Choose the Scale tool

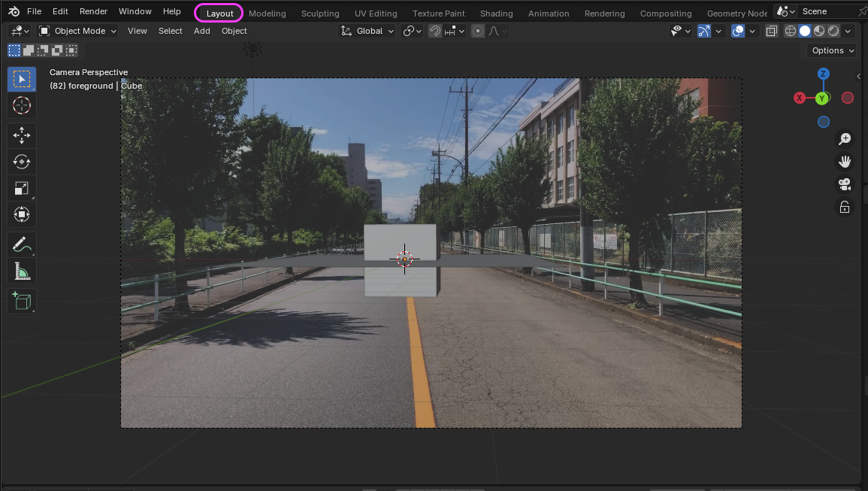[22, 188]
